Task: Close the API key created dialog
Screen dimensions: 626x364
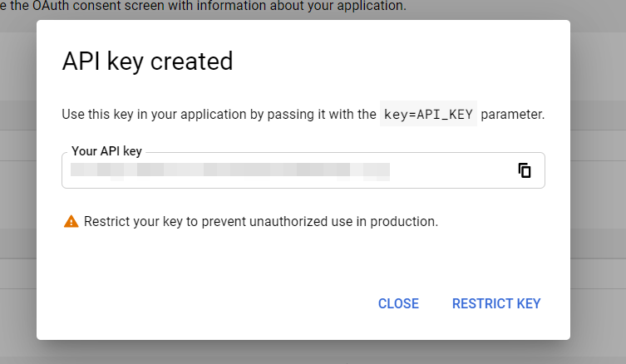Action: click(398, 303)
